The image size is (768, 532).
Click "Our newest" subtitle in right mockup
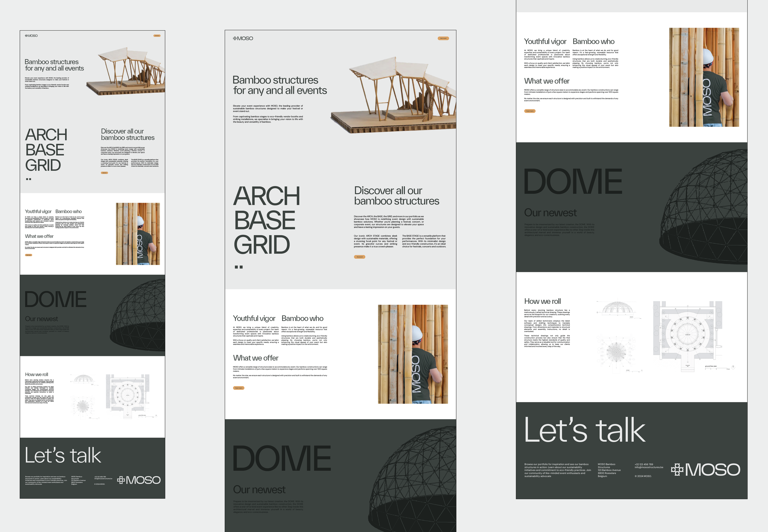pos(550,213)
